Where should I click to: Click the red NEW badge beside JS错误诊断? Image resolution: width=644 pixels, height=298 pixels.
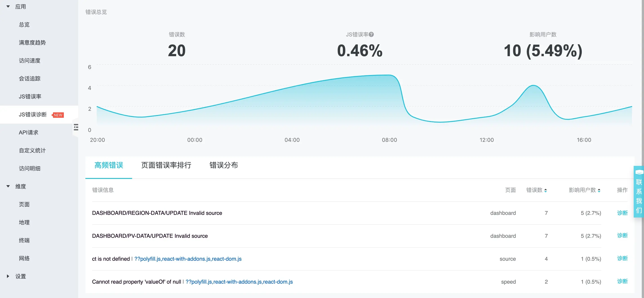(58, 115)
